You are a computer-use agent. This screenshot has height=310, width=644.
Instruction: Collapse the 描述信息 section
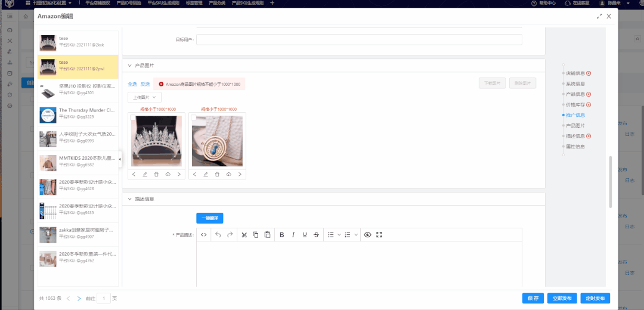point(129,199)
